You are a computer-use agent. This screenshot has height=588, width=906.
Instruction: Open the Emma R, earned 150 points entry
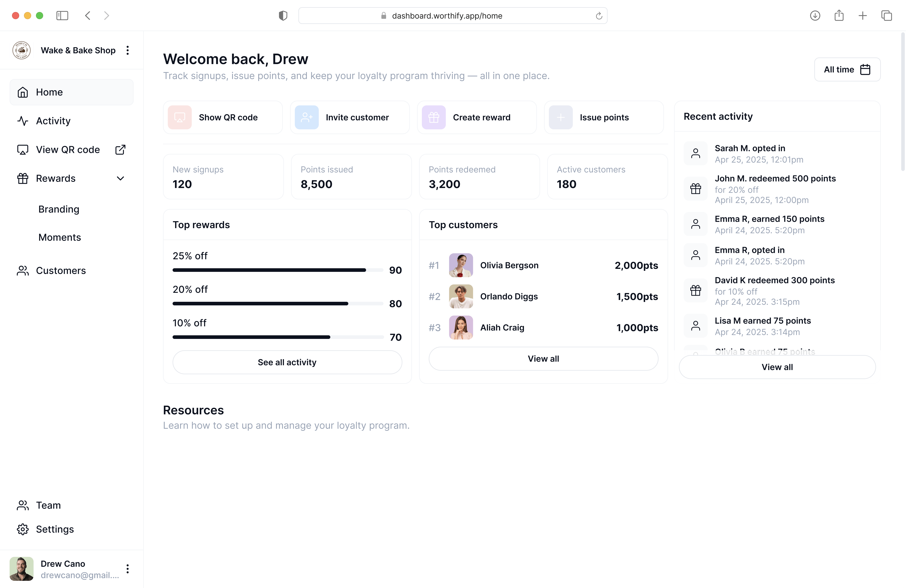coord(777,224)
